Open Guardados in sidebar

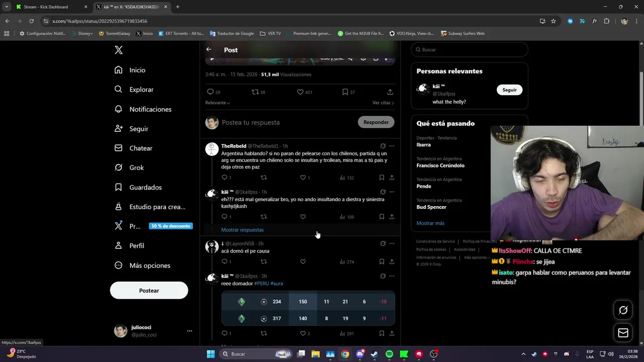[138, 187]
